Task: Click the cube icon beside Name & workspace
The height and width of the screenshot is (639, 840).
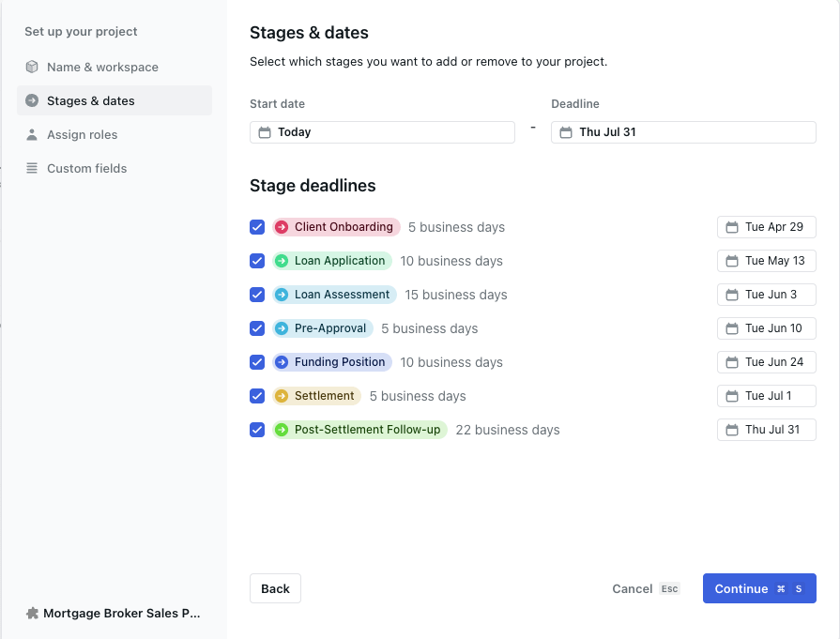Action: 32,68
